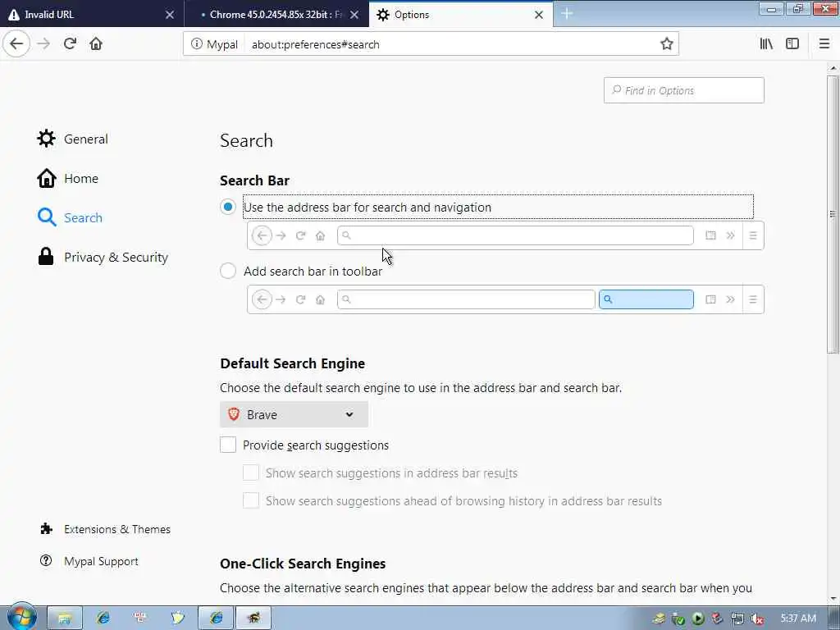This screenshot has height=630, width=840.
Task: Toggle the sidebar icon in the toolbar
Action: pos(792,44)
